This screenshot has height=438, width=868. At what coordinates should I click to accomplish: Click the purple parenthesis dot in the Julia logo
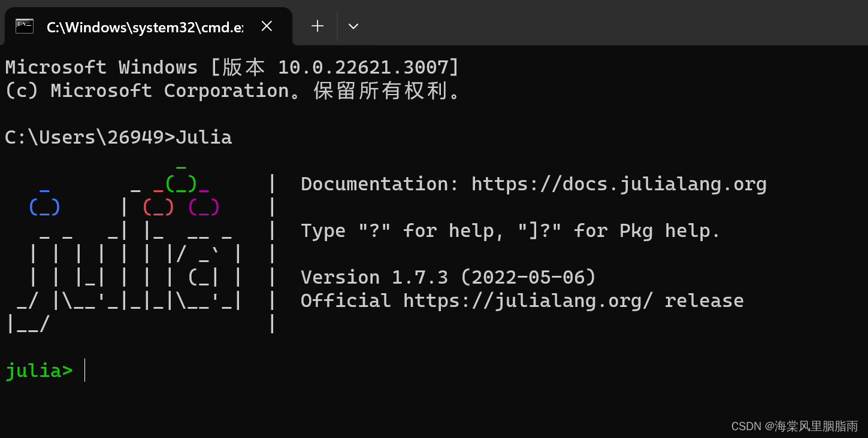pyautogui.click(x=203, y=206)
